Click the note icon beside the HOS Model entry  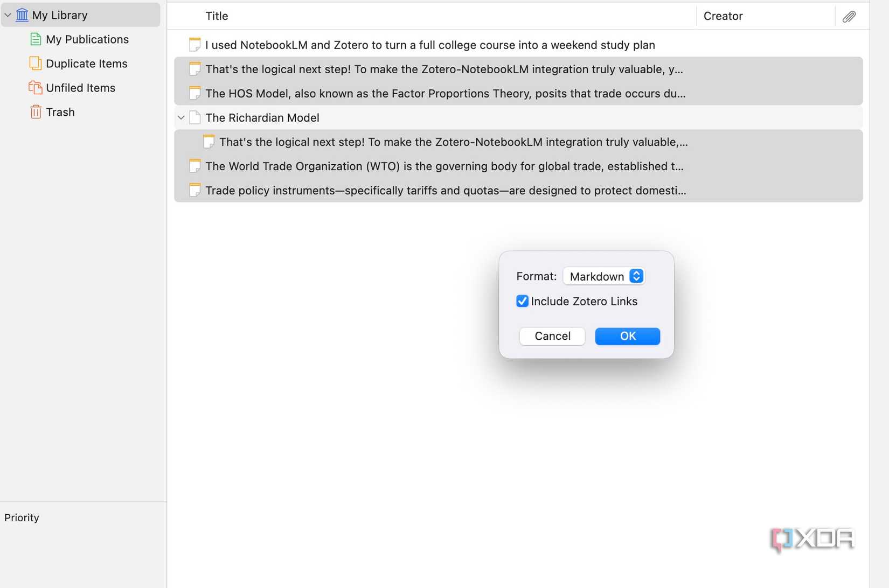tap(195, 93)
